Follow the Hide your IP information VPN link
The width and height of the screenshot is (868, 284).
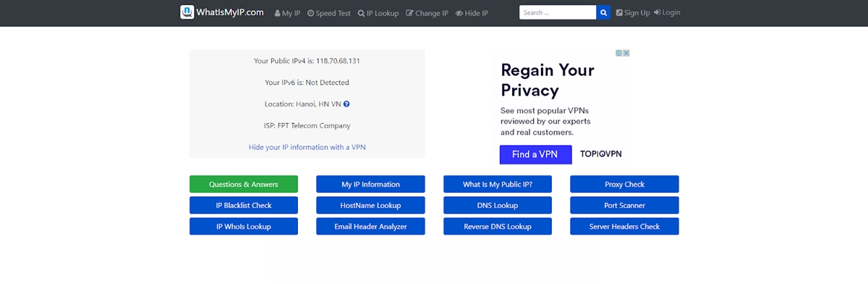307,147
